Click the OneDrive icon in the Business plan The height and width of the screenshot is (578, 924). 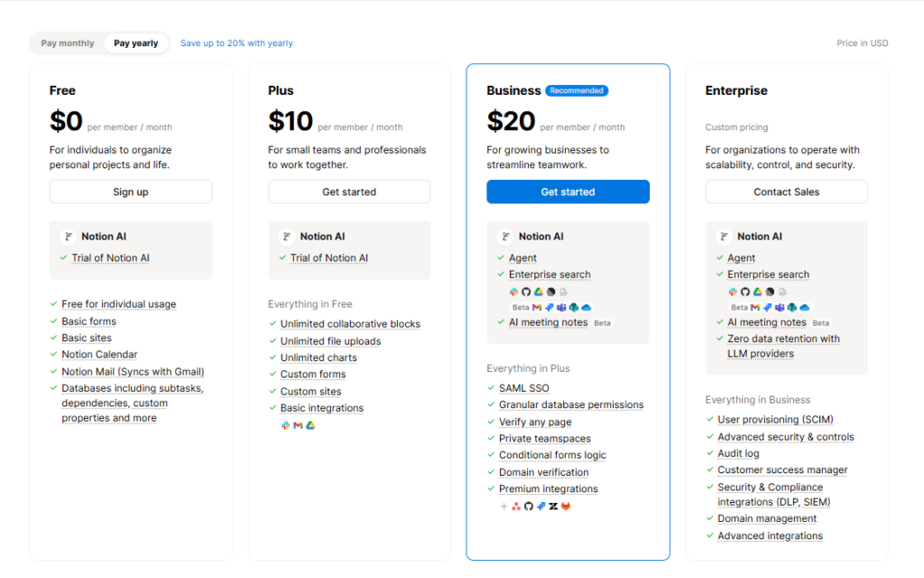587,307
